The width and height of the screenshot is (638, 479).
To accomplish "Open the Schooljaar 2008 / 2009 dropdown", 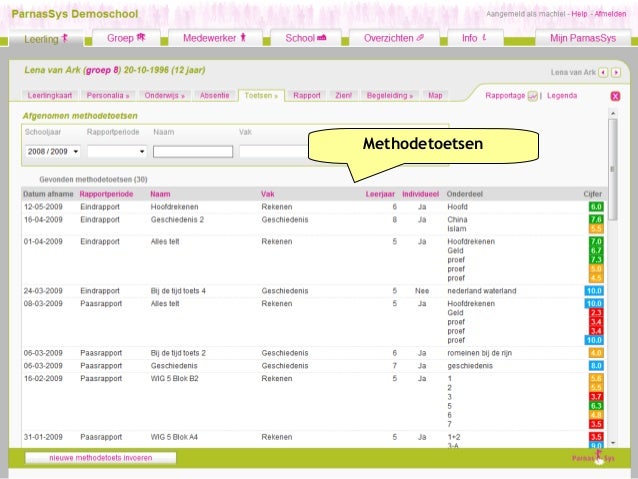I will 52,151.
